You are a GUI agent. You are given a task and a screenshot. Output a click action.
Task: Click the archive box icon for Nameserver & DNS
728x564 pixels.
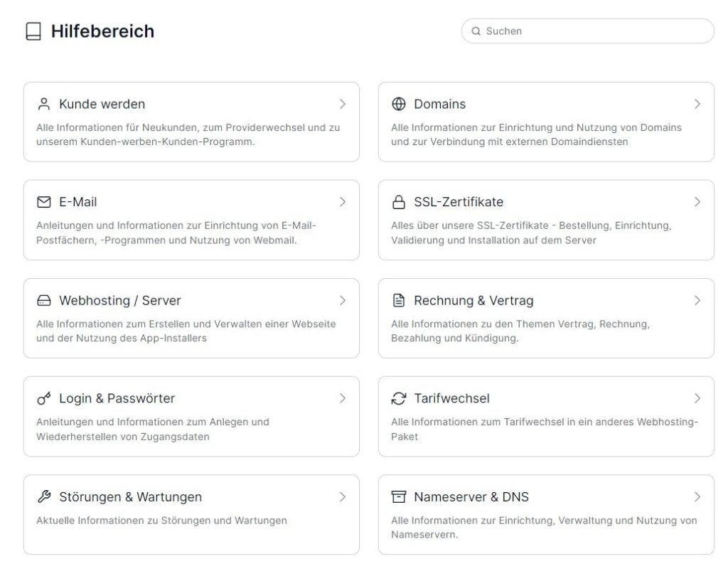[398, 496]
